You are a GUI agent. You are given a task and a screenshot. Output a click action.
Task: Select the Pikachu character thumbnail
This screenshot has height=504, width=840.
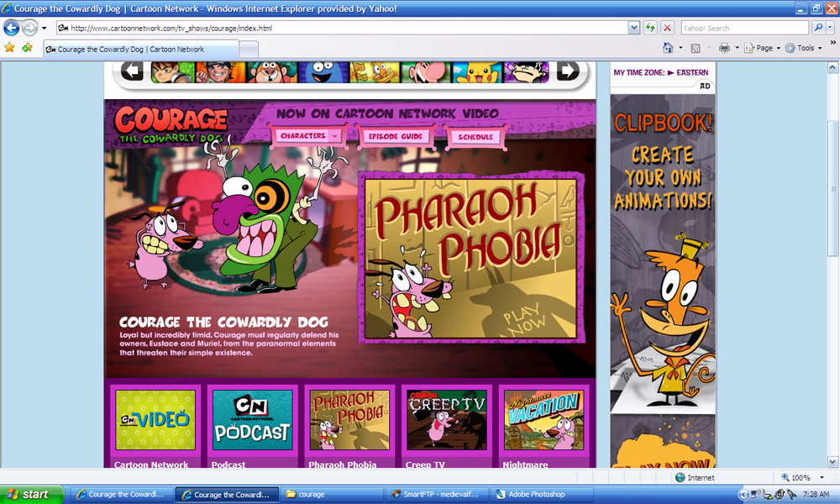click(x=477, y=71)
